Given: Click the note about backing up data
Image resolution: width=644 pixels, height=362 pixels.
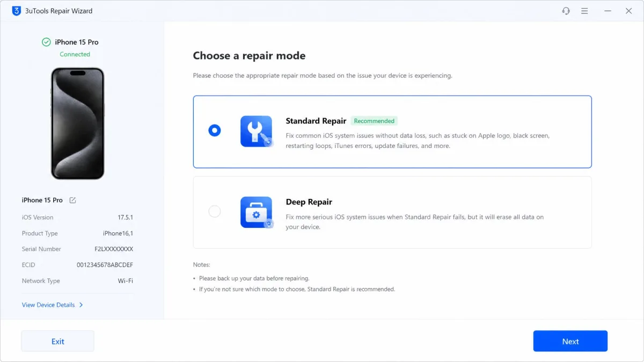Looking at the screenshot, I should tap(254, 278).
